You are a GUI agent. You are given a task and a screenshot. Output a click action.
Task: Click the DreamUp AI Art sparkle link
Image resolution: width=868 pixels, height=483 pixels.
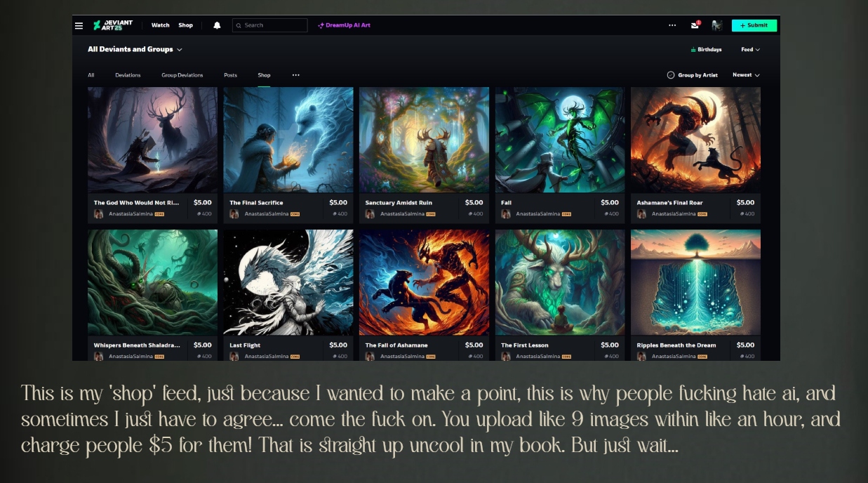[x=344, y=25]
